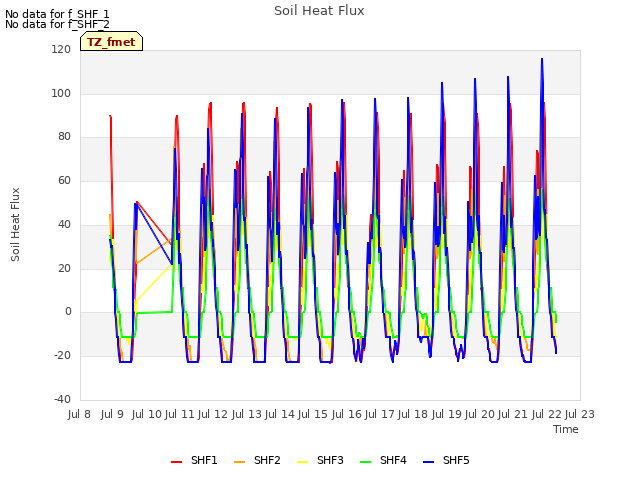Click the Jul 23 x-axis tick label
Image resolution: width=640 pixels, height=480 pixels.
[x=580, y=414]
